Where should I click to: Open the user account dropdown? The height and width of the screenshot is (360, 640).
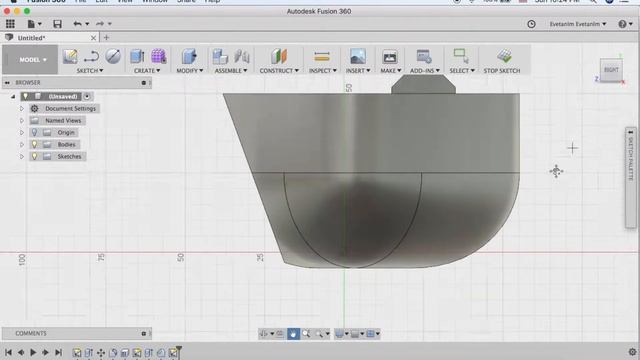(x=578, y=24)
